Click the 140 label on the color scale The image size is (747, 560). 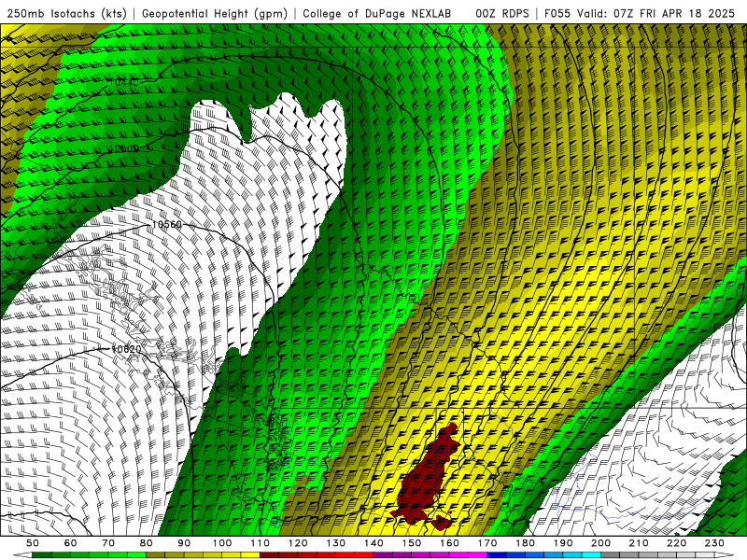374,543
